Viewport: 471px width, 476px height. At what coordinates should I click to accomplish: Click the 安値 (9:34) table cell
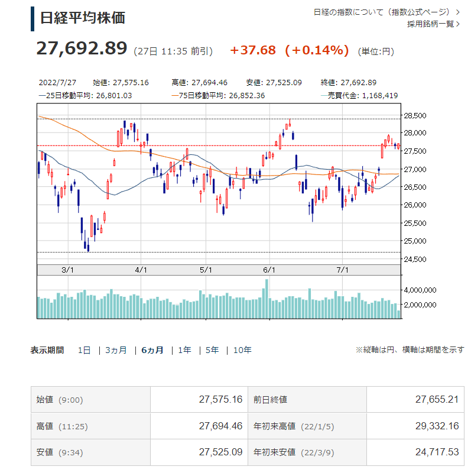pyautogui.click(x=90, y=452)
